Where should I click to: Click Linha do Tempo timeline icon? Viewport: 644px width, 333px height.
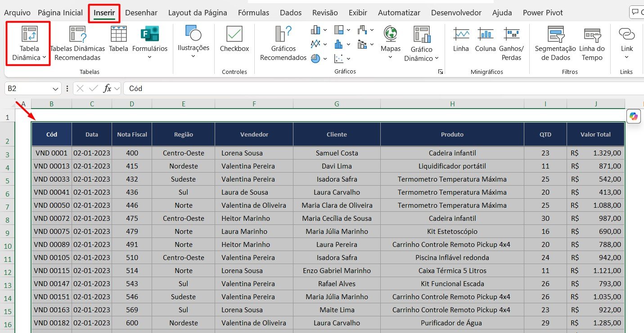coord(592,34)
